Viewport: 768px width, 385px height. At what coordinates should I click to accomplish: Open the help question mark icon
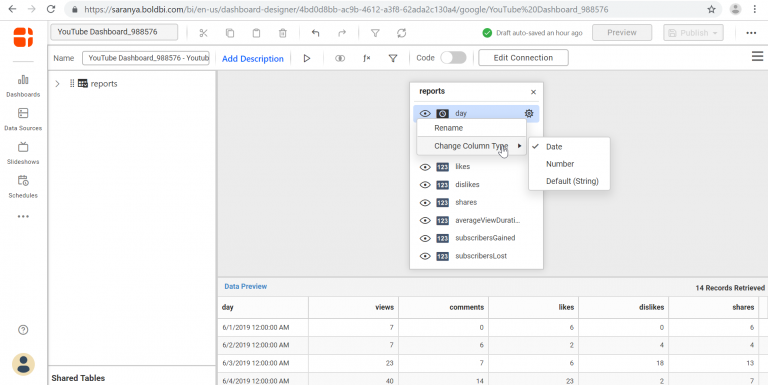coord(23,330)
